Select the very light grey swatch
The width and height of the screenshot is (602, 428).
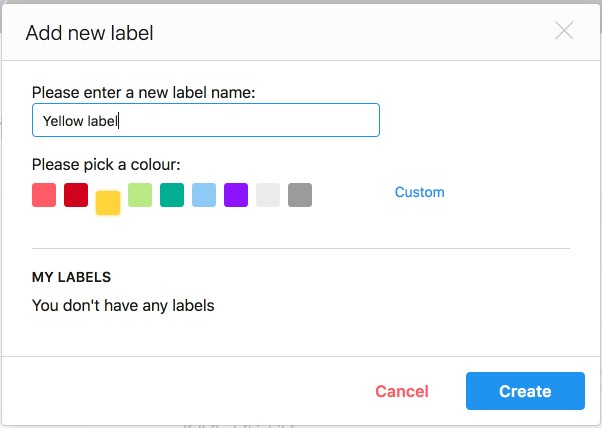point(268,195)
